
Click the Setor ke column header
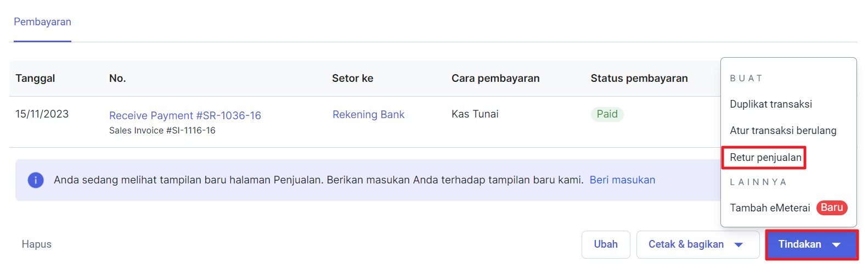(352, 79)
